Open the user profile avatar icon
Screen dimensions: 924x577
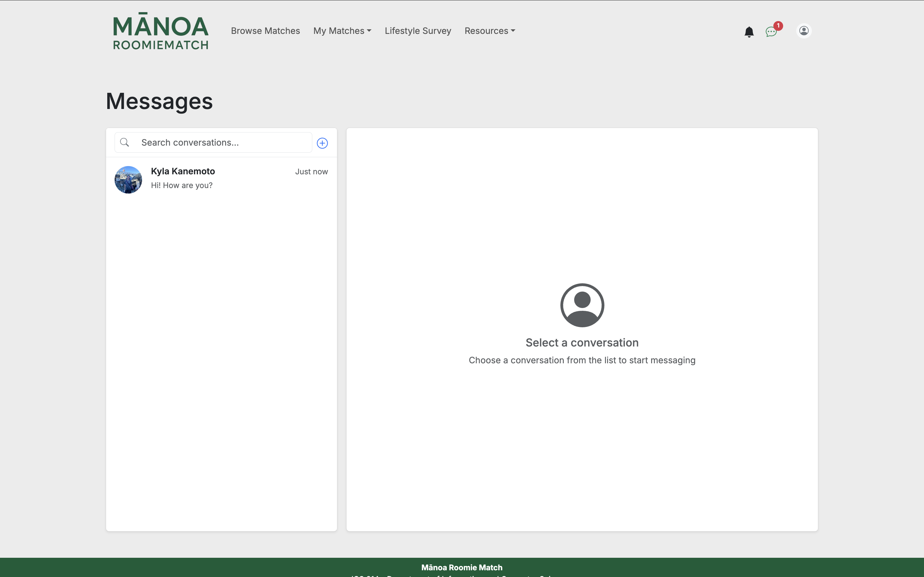pos(804,31)
